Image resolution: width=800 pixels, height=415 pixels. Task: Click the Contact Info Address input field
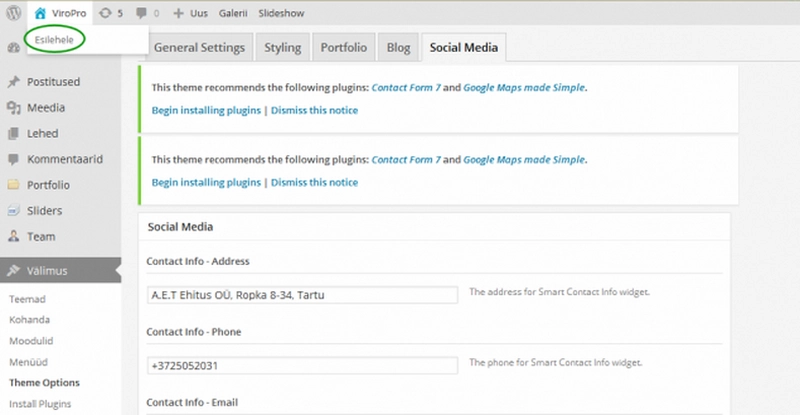[302, 295]
